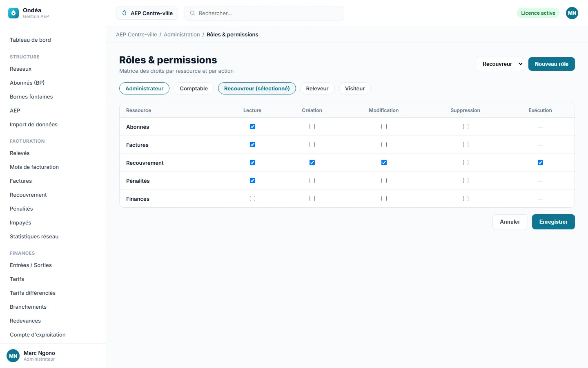Open the AEP sidebar item
The image size is (588, 368).
tap(53, 110)
